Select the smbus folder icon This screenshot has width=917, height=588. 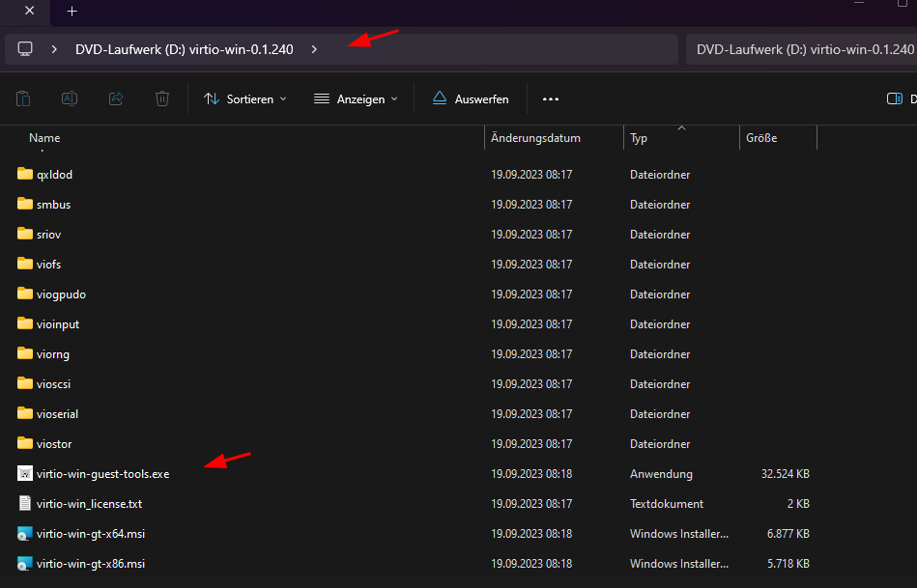(x=24, y=204)
